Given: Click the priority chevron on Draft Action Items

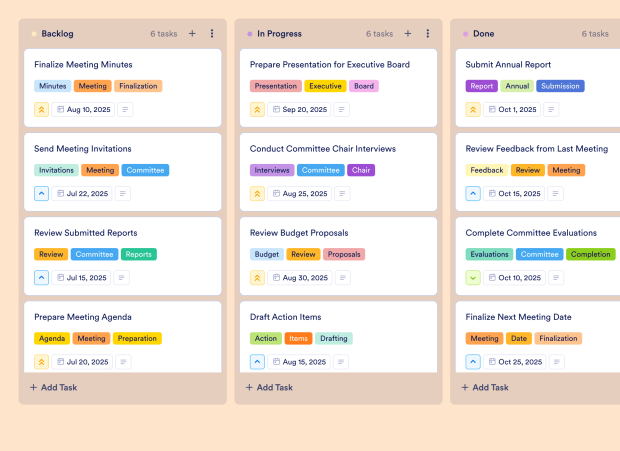Looking at the screenshot, I should coord(257,362).
